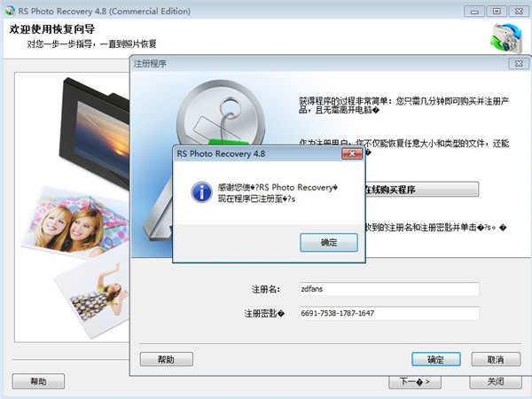
Task: Close the RS Photo Recovery 4.8 message box
Action: (352, 153)
